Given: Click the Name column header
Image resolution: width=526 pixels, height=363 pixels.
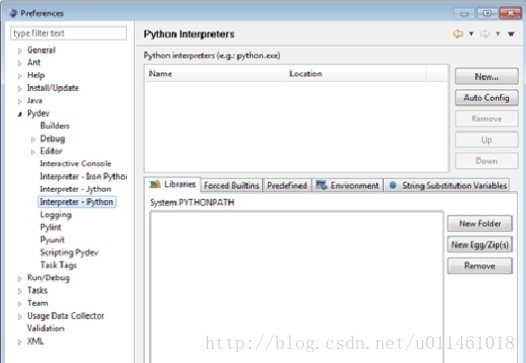Looking at the screenshot, I should (216, 74).
